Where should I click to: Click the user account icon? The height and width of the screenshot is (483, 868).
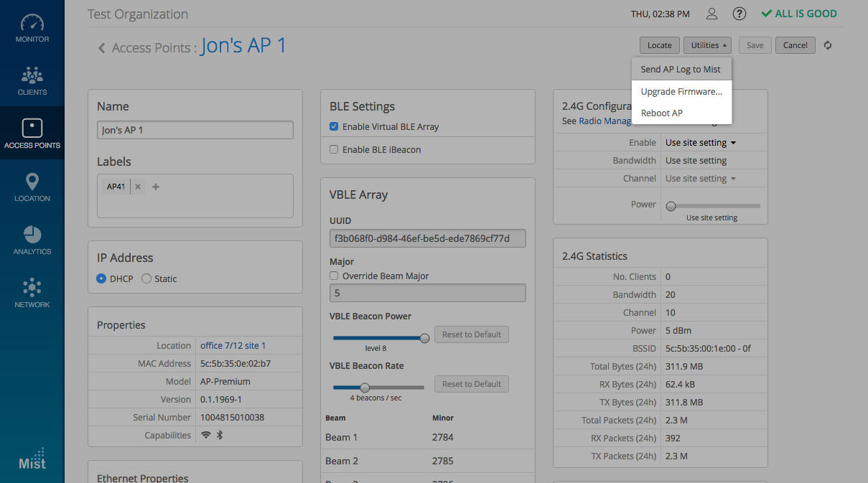click(711, 14)
